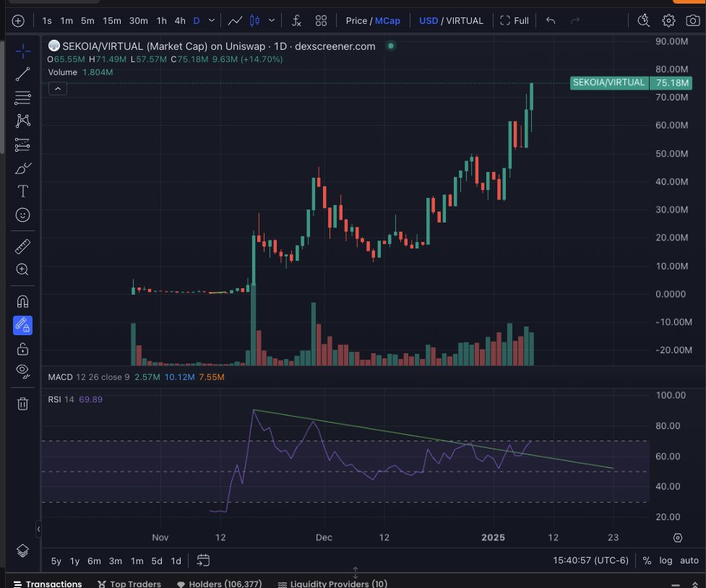Switch to line chart style
The image size is (706, 588).
point(235,21)
